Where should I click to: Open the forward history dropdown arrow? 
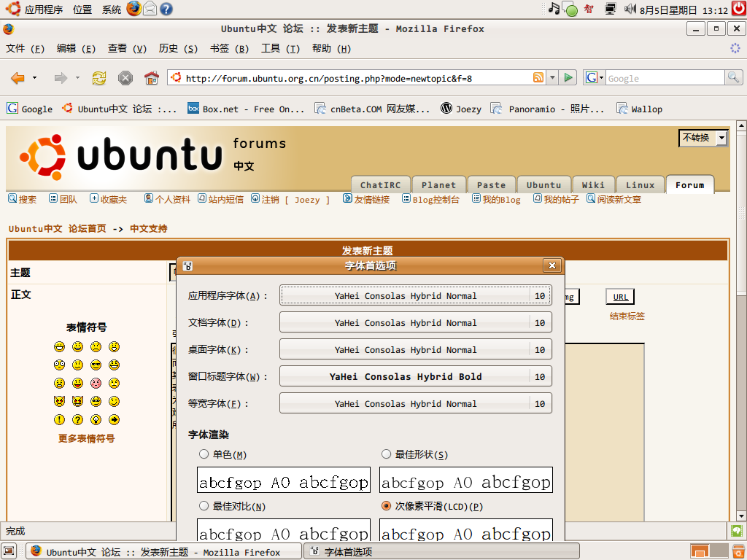(77, 77)
